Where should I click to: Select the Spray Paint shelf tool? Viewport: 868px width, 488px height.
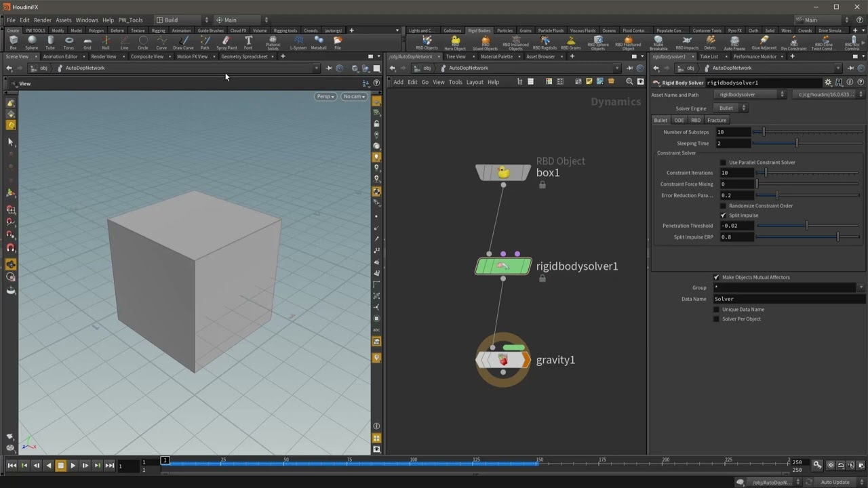226,43
